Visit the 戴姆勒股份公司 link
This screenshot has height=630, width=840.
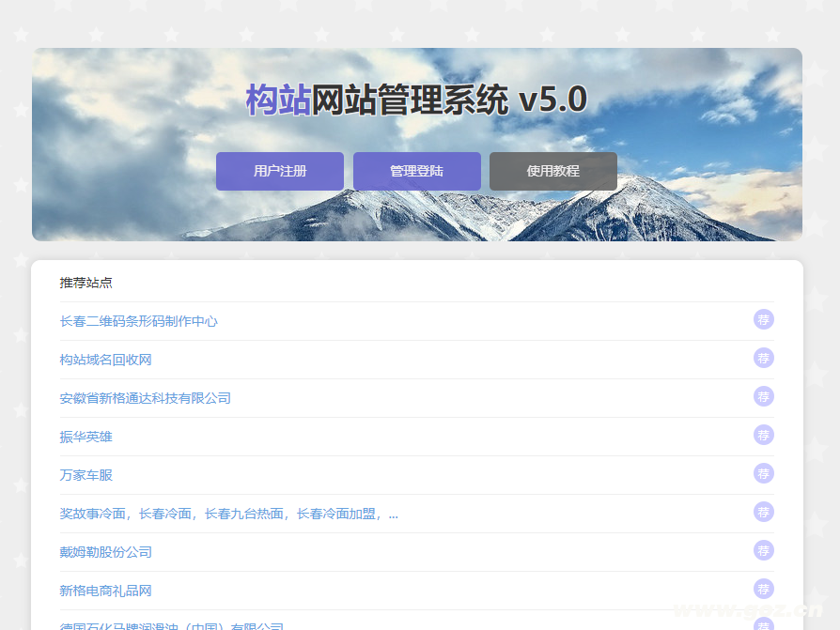[x=106, y=552]
